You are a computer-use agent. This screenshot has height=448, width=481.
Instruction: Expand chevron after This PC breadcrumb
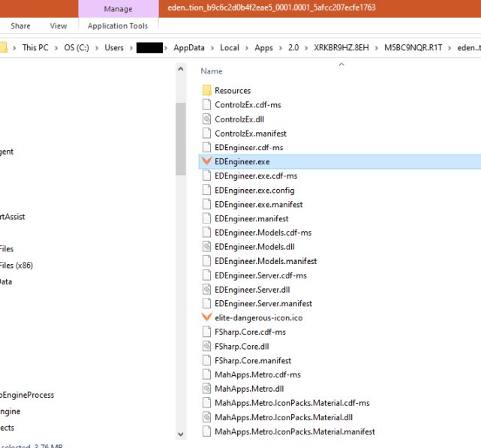point(56,48)
